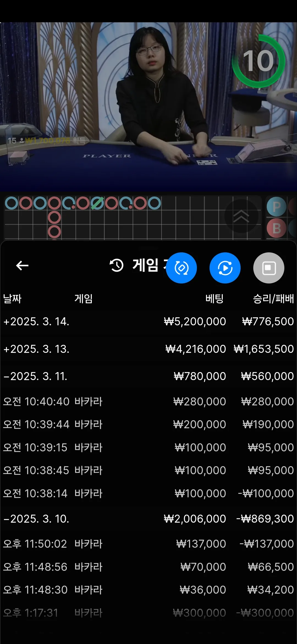Click the ₩776,500 win amount

268,321
